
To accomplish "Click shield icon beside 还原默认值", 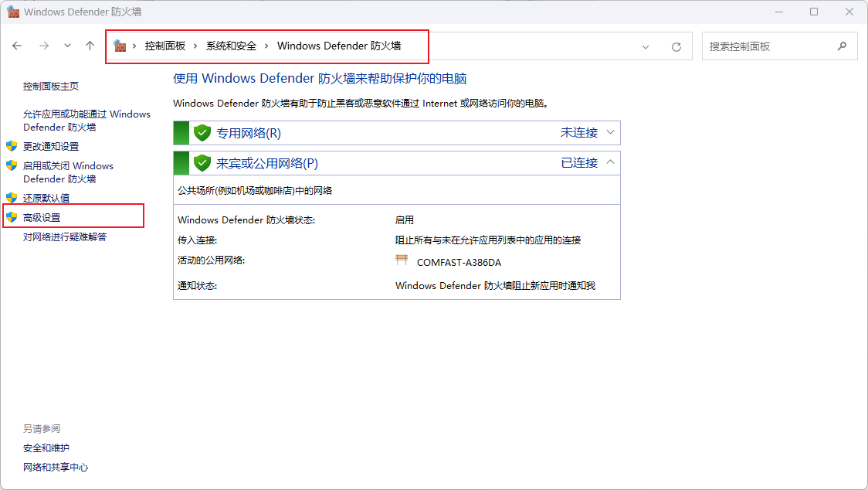I will pyautogui.click(x=12, y=198).
